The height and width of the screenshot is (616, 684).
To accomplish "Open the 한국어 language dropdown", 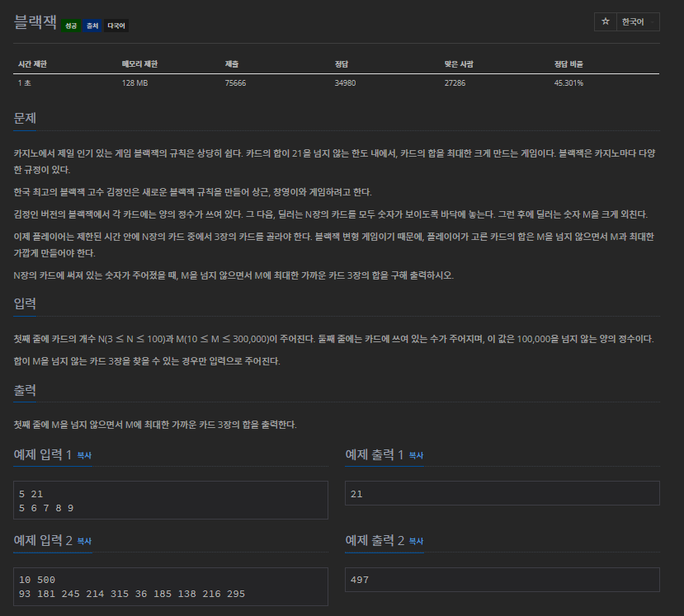I will 638,21.
